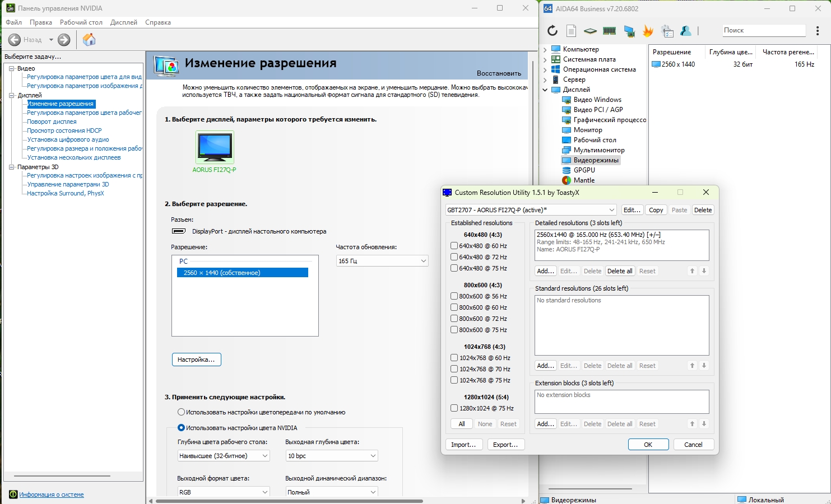Click the Сервер tower icon in AIDA64
This screenshot has width=831, height=504.
(x=556, y=80)
